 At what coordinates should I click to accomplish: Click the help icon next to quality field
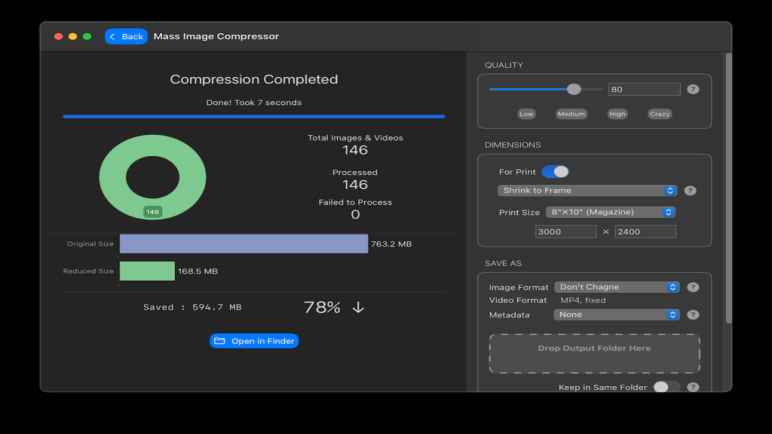(x=693, y=89)
